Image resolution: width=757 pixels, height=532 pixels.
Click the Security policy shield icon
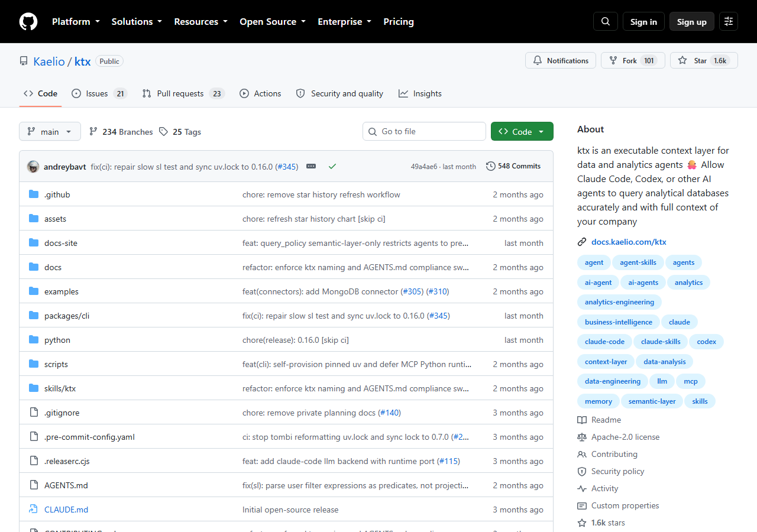582,471
